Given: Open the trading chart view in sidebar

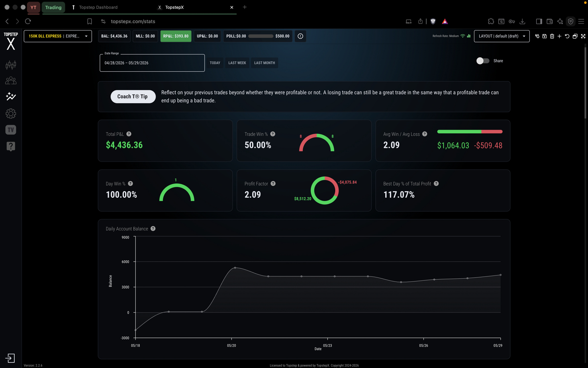Looking at the screenshot, I should coord(11,65).
